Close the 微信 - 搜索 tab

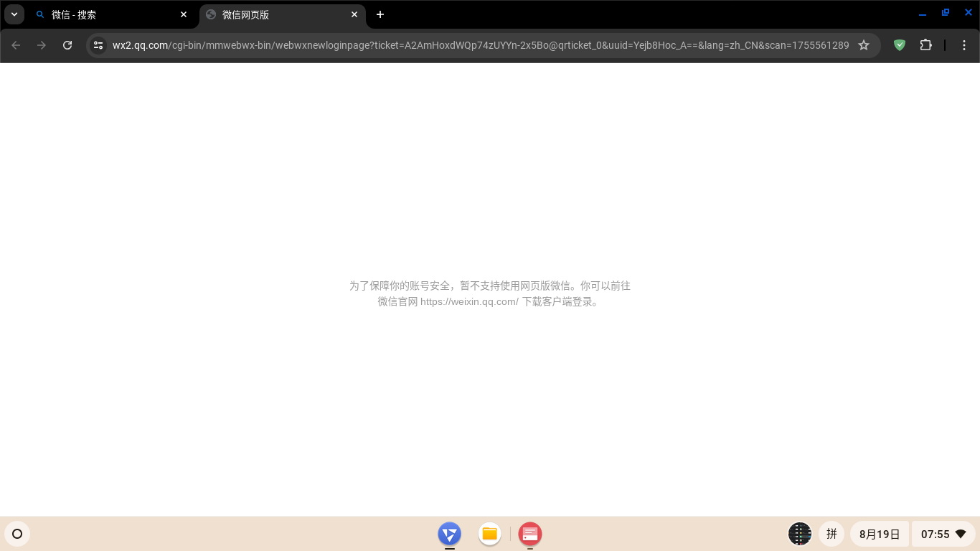184,14
